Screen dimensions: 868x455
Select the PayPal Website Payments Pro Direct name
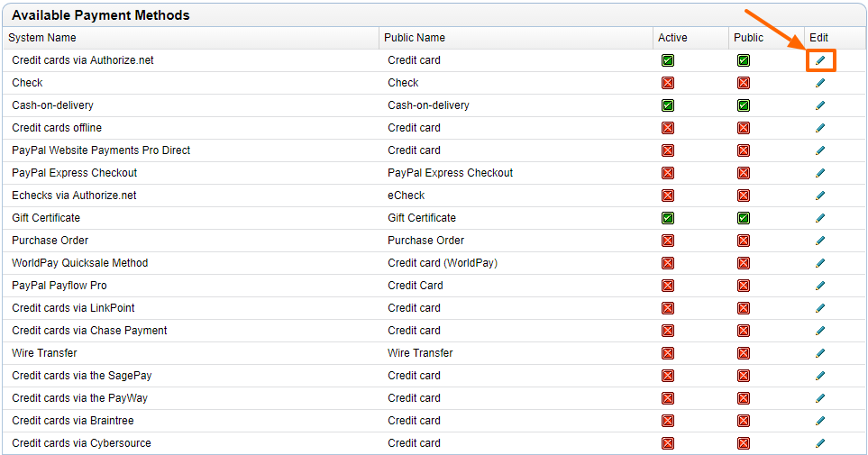[x=101, y=150]
